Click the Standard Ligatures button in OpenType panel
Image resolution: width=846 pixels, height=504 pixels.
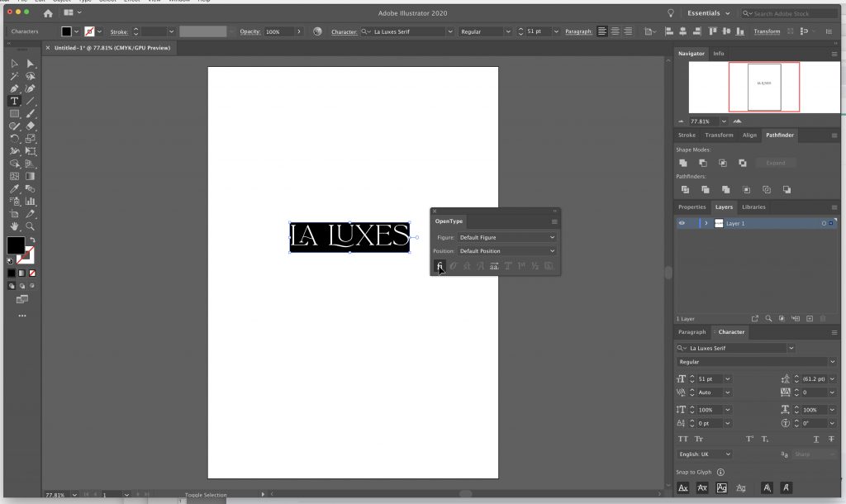[440, 266]
